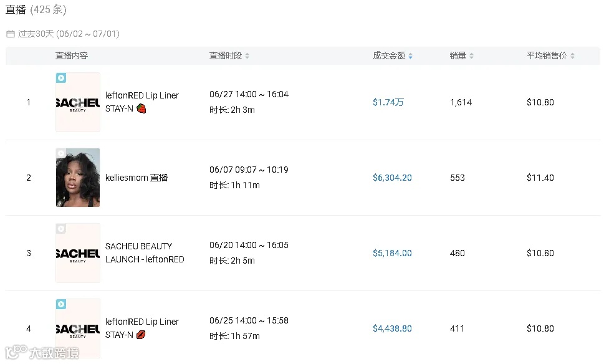
Task: Sort by 销量 using its sort arrows
Action: [471, 56]
